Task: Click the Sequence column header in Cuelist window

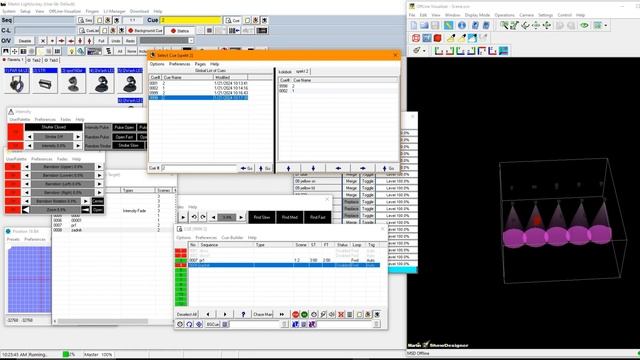Action: tap(226, 245)
